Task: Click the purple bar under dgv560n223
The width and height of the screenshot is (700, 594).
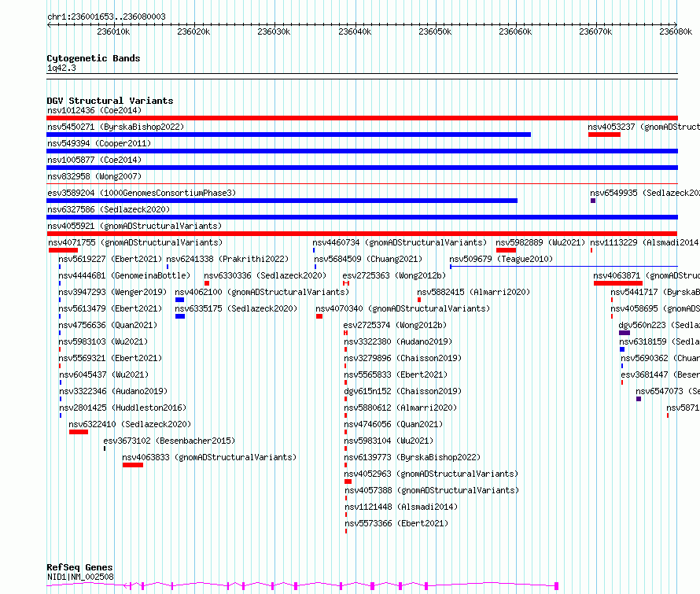Action: [x=624, y=333]
